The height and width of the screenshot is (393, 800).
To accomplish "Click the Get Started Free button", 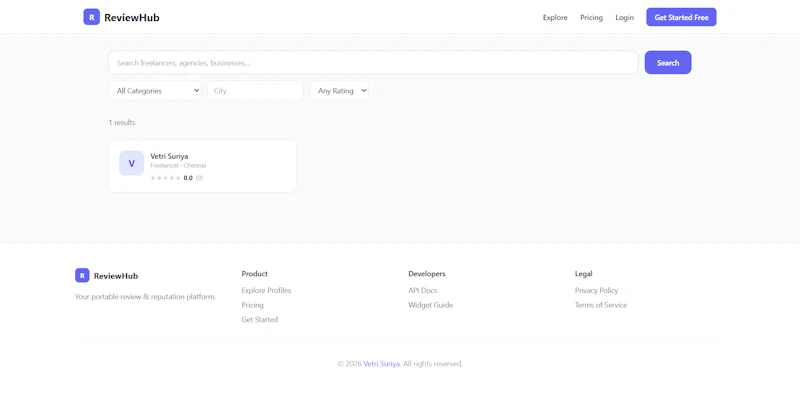I will point(681,17).
